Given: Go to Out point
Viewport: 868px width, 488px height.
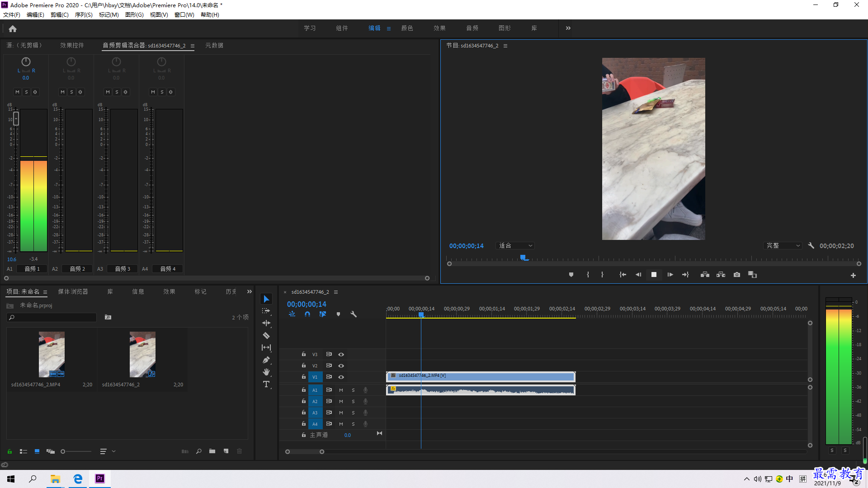Looking at the screenshot, I should click(x=685, y=275).
